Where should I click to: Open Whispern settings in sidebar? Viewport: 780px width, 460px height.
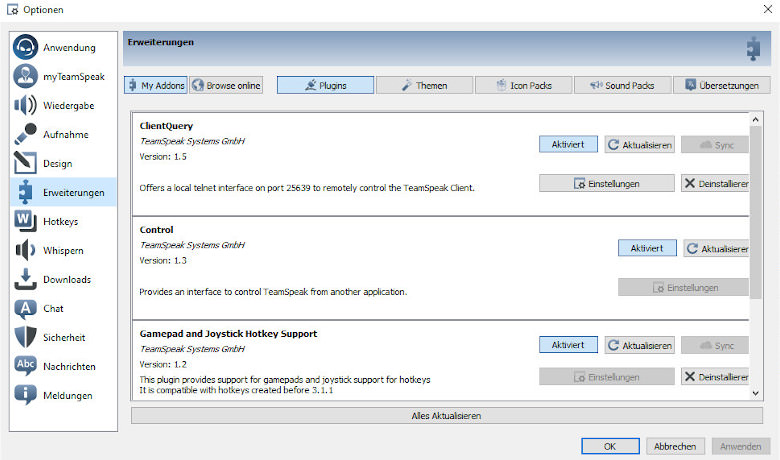click(x=62, y=251)
